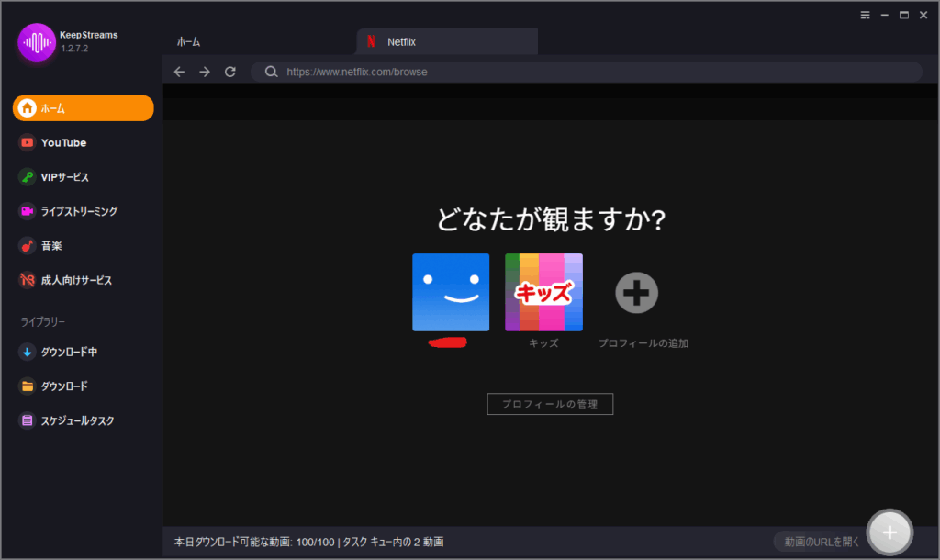Click the プロフィールの管理 button

pos(551,404)
